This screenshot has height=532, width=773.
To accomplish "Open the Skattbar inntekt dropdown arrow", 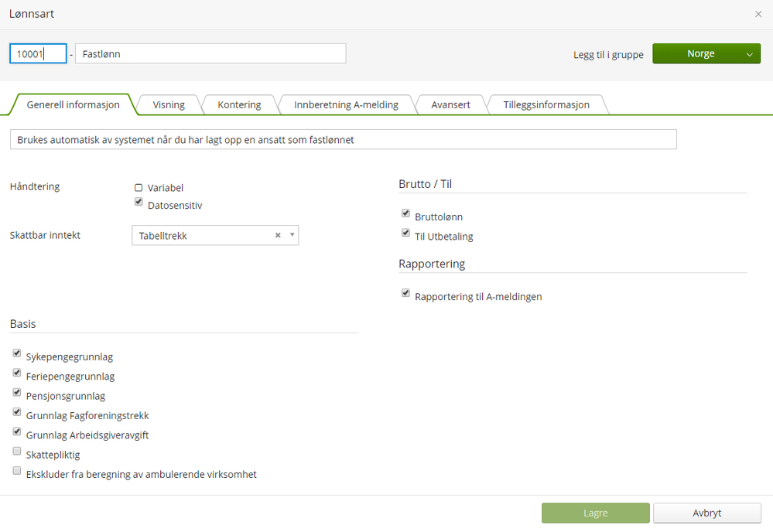I will click(x=292, y=236).
